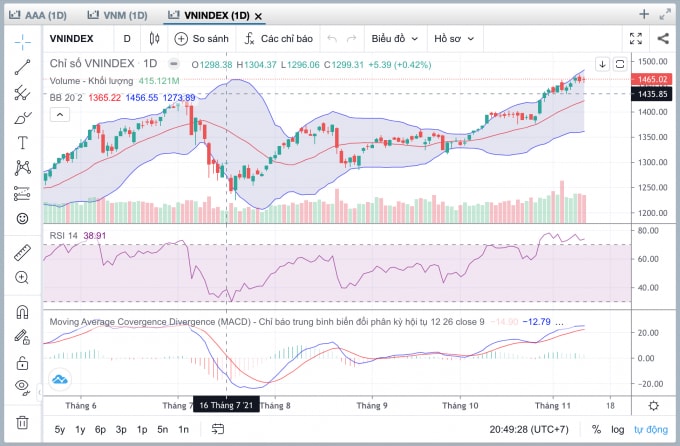Redo the last chart action
The height and width of the screenshot is (446, 680).
(351, 39)
